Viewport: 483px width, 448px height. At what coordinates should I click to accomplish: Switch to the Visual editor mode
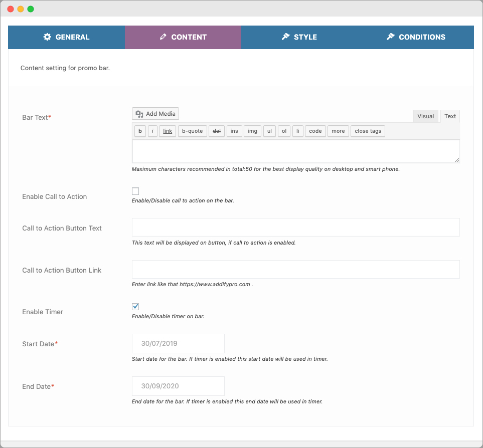[x=425, y=116]
